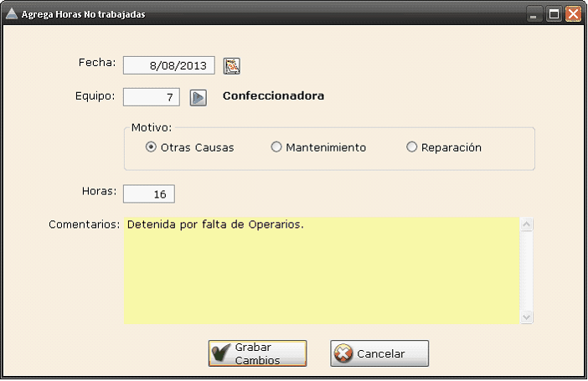Viewport: 588px width, 381px height.
Task: Click the Confeccionadora equipment name
Action: click(273, 96)
